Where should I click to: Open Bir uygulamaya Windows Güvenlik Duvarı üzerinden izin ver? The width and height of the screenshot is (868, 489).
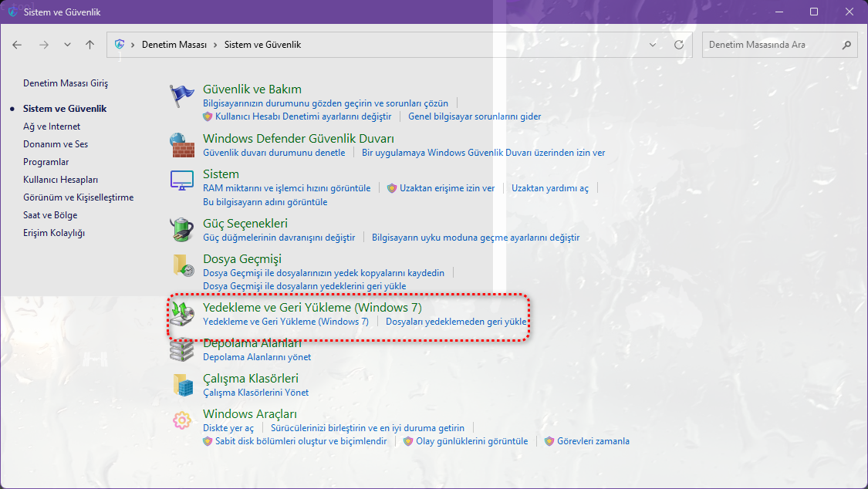pyautogui.click(x=483, y=153)
